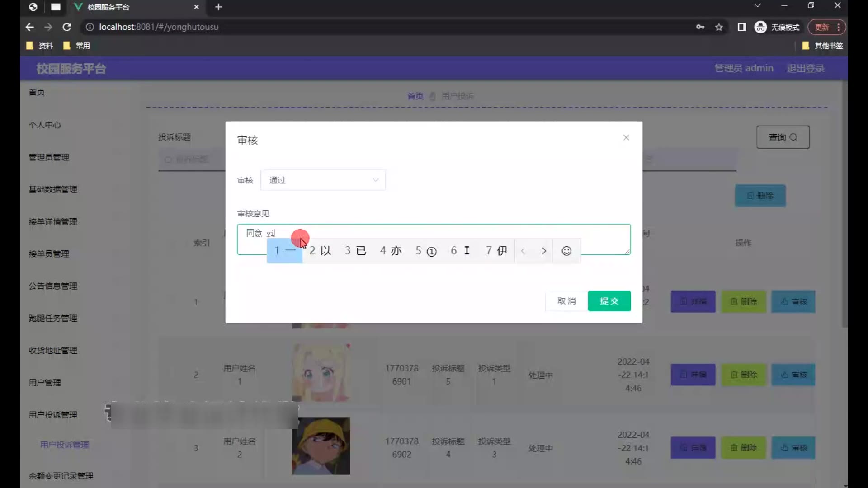Reload the browser page

point(67,27)
